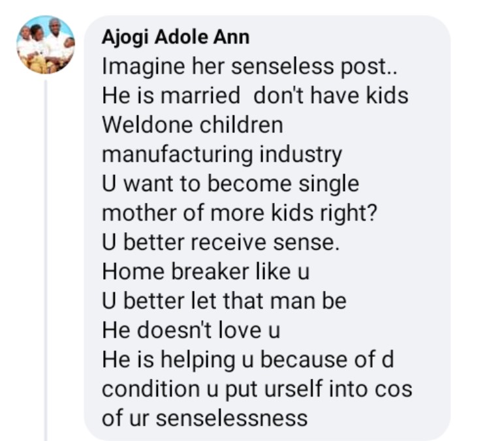Image resolution: width=504 pixels, height=441 pixels.
Task: Select the text 'He is married don't have kids'
Action: pyautogui.click(x=255, y=96)
